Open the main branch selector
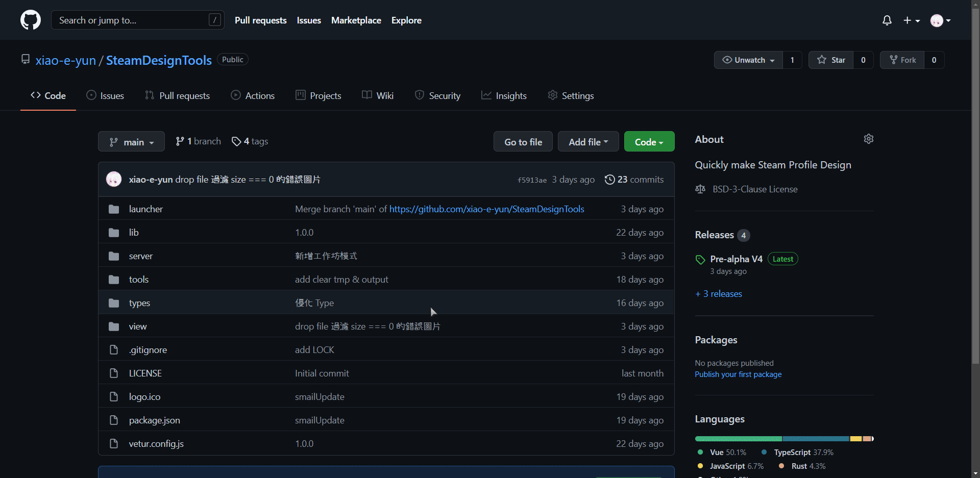 coord(131,141)
